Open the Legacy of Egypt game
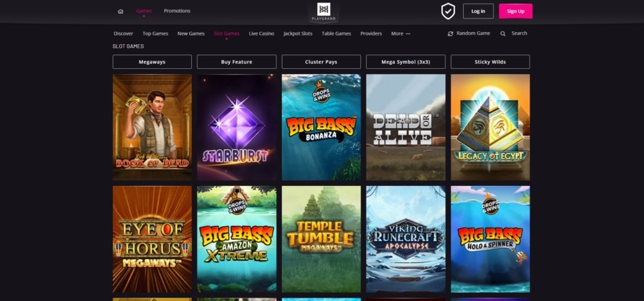The image size is (644, 301). [490, 127]
